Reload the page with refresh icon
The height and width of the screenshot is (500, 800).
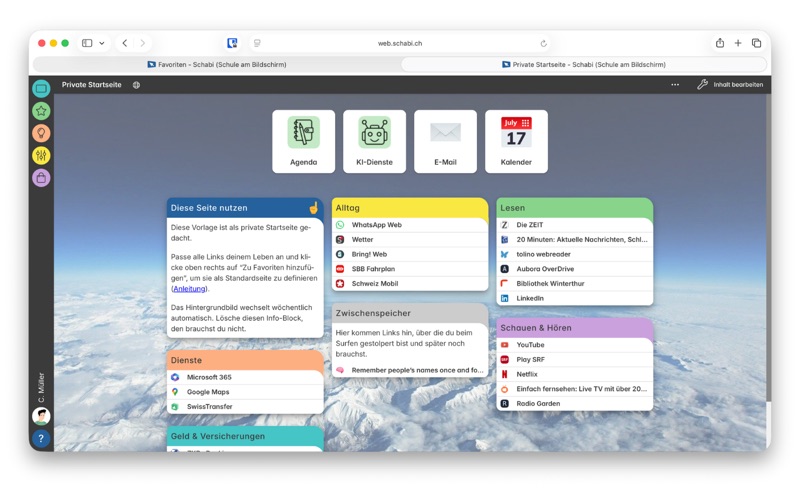(x=543, y=44)
